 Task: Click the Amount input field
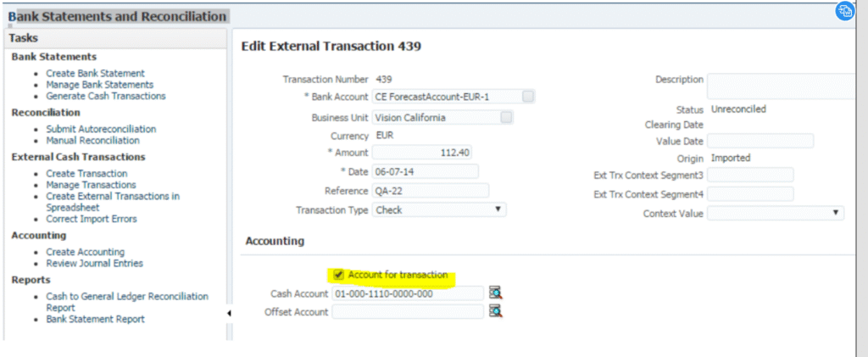point(422,152)
